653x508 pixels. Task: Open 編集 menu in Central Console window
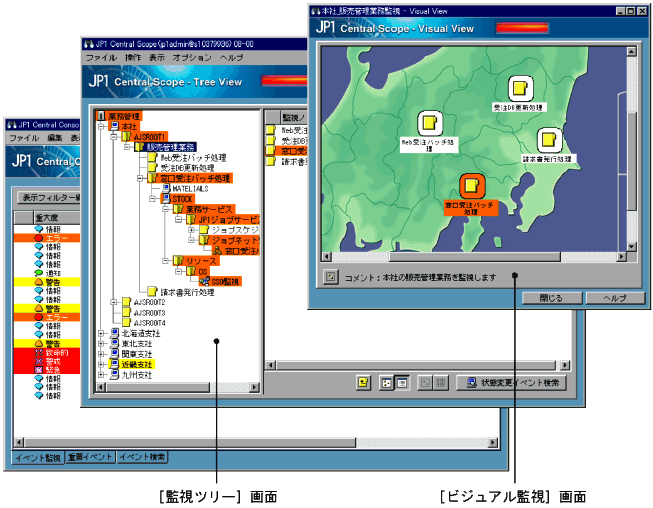(x=55, y=138)
